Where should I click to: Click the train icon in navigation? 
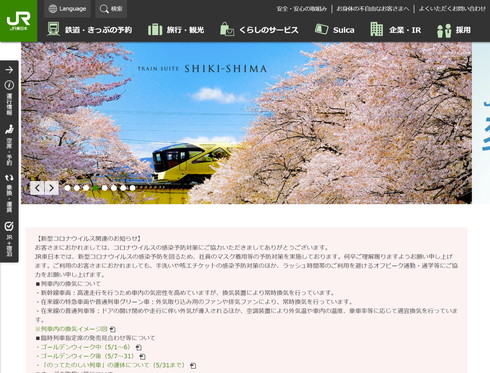tap(53, 29)
